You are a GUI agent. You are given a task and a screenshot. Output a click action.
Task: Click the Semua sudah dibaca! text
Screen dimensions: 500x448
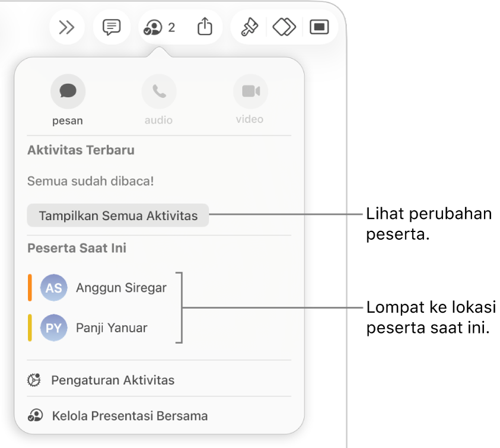(91, 181)
